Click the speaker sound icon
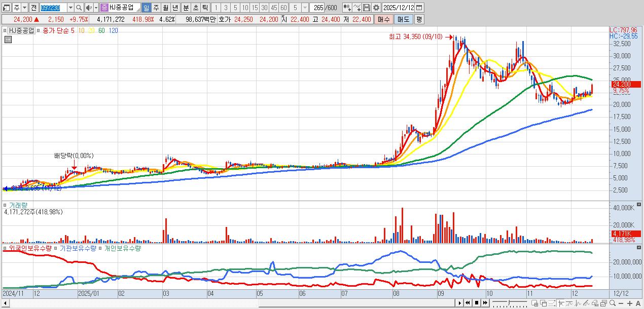 coord(89,8)
